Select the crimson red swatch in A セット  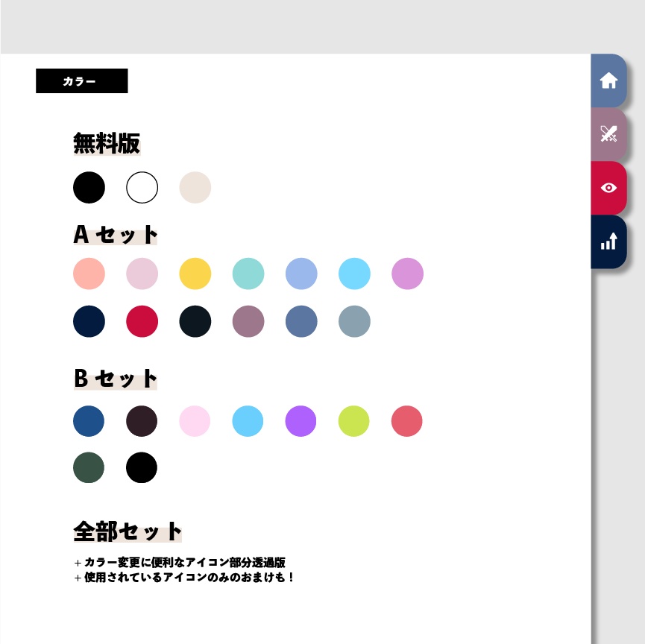142,321
